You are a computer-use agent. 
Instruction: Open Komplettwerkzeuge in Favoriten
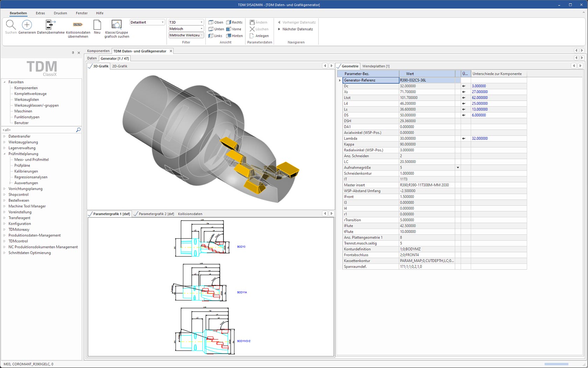(x=30, y=94)
